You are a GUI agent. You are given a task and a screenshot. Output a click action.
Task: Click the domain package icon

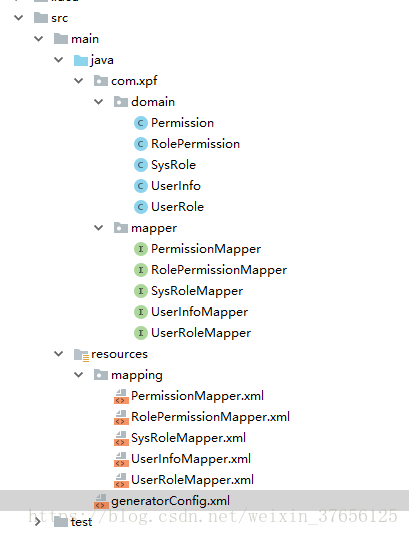(121, 102)
